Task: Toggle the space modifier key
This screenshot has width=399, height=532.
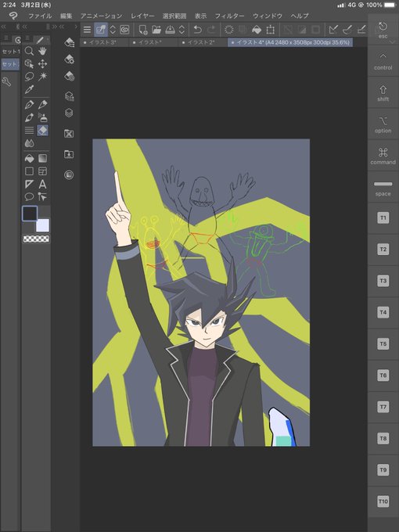Action: pyautogui.click(x=383, y=187)
